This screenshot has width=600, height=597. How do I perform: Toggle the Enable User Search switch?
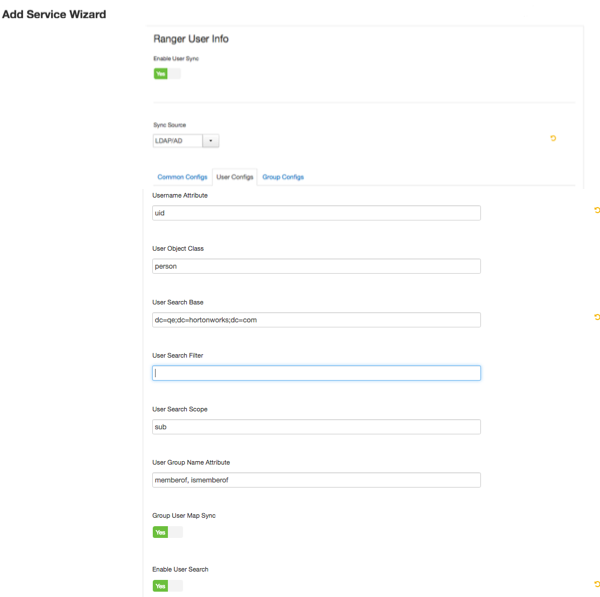click(x=168, y=586)
